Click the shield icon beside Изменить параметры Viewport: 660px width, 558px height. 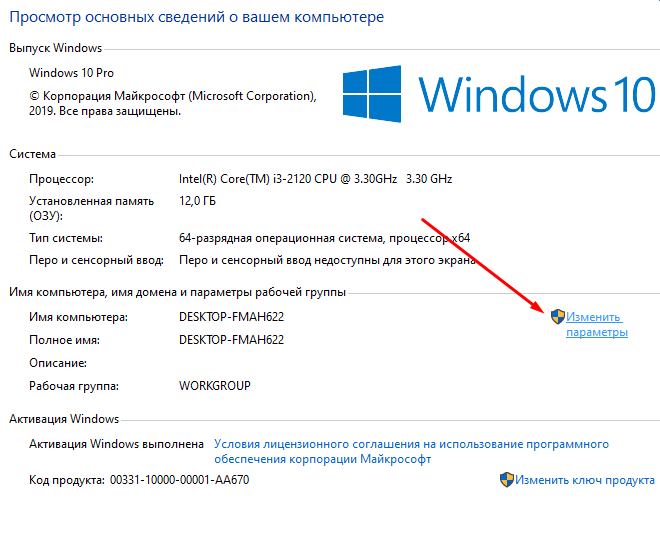pos(558,316)
